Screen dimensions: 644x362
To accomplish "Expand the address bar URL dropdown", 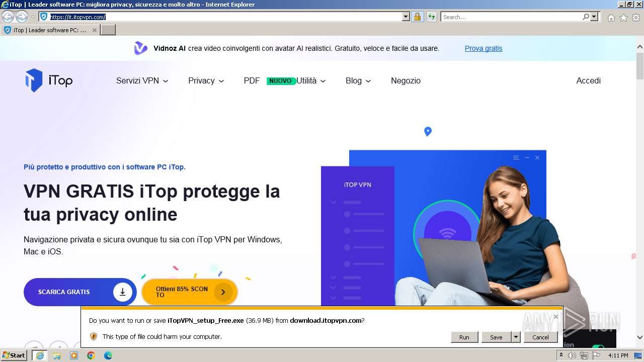I will [x=406, y=17].
